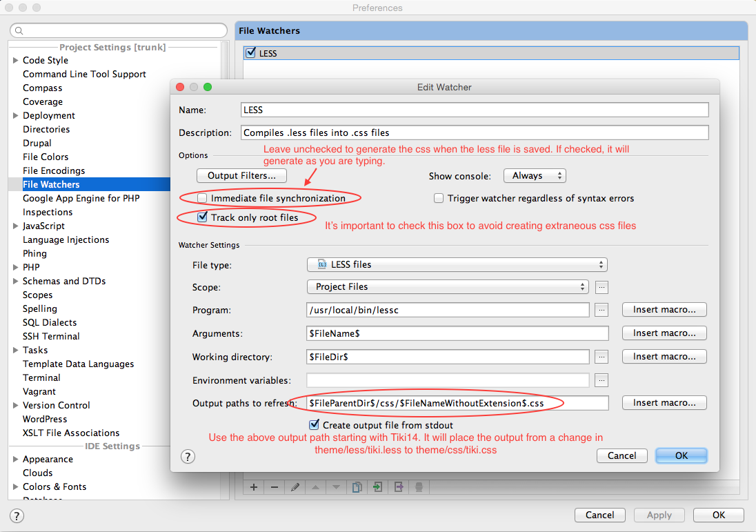Open the Inspections settings page
The width and height of the screenshot is (756, 532).
coord(48,213)
